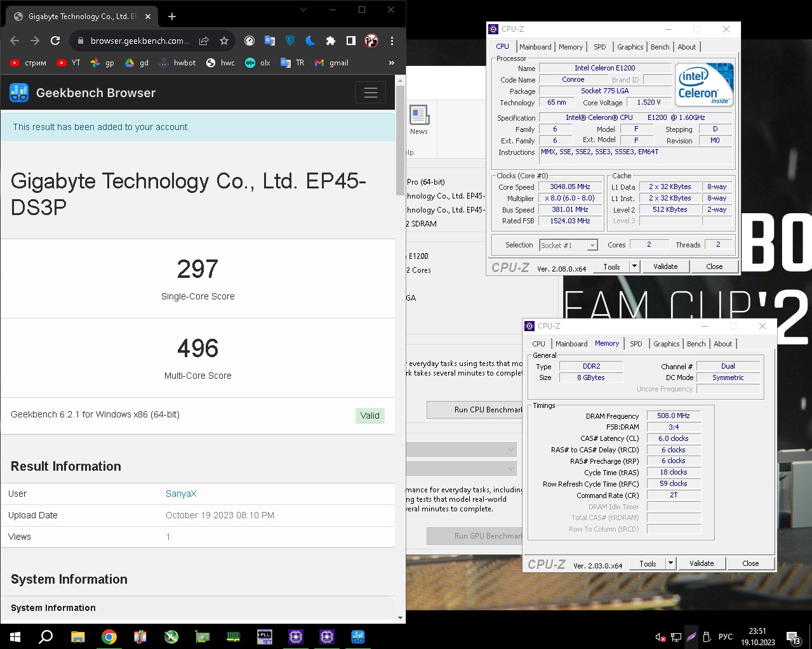Click Validate in the CPU-Z 2.08 window
The height and width of the screenshot is (649, 812).
pos(665,266)
